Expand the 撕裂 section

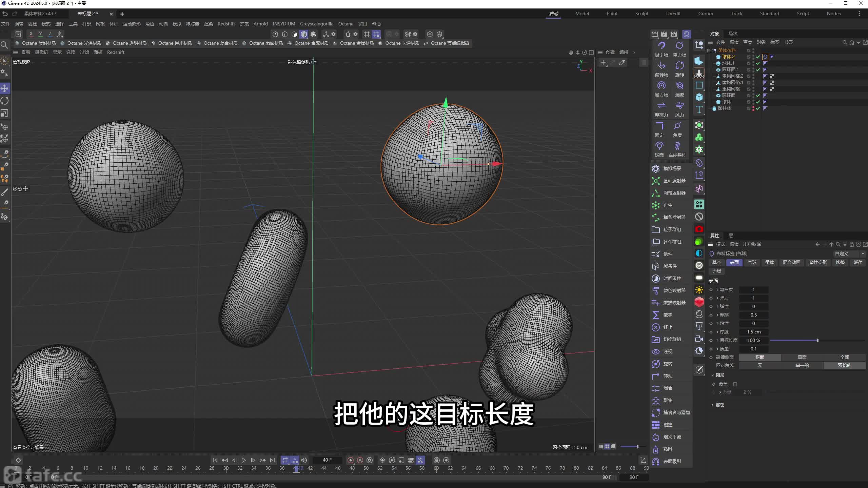713,405
